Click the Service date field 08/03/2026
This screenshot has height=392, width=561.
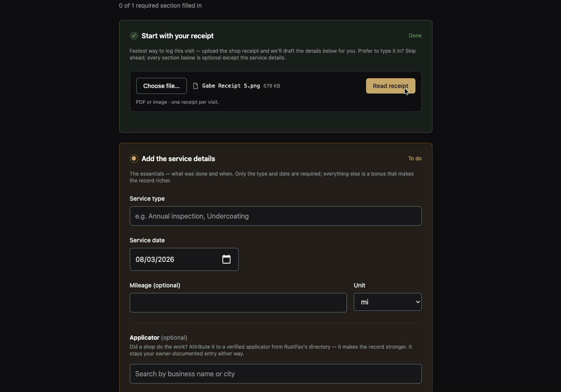[x=184, y=259]
